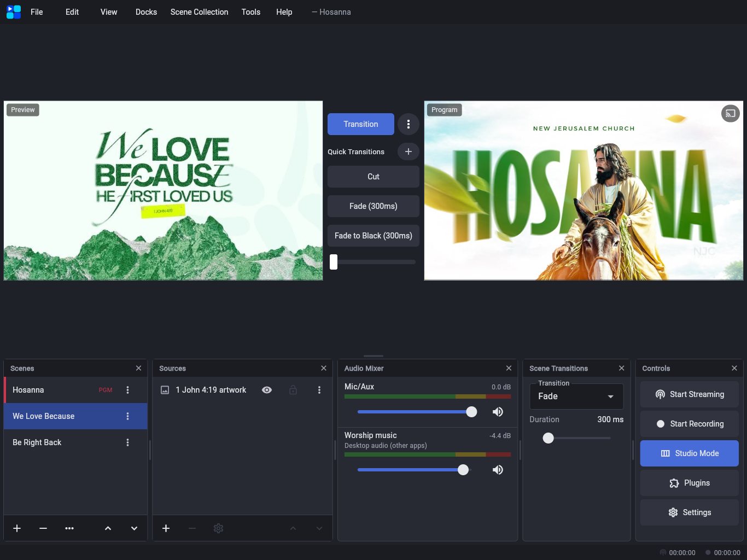The height and width of the screenshot is (560, 747).
Task: Apply the Fade (300ms) quick transition
Action: pos(373,206)
